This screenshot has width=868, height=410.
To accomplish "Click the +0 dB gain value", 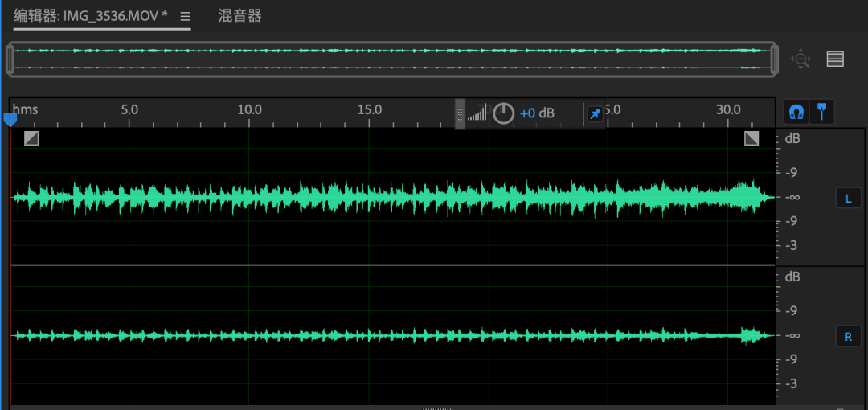I will point(537,113).
